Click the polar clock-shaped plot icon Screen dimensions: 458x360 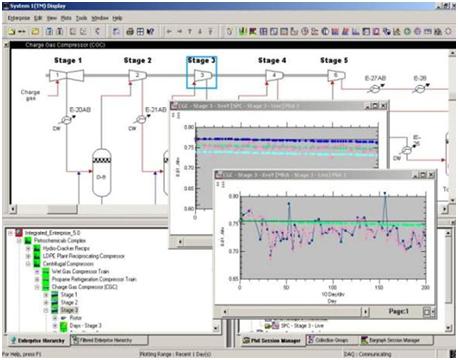(305, 32)
